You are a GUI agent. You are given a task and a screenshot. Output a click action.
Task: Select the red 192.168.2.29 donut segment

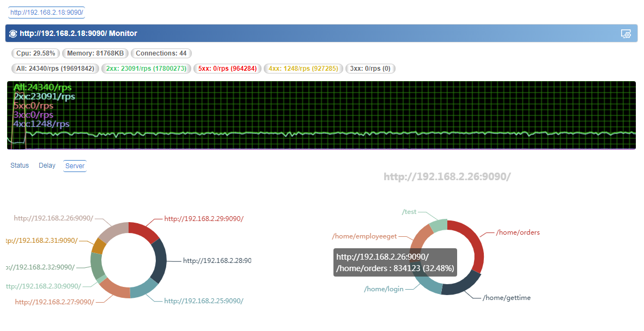pyautogui.click(x=144, y=230)
